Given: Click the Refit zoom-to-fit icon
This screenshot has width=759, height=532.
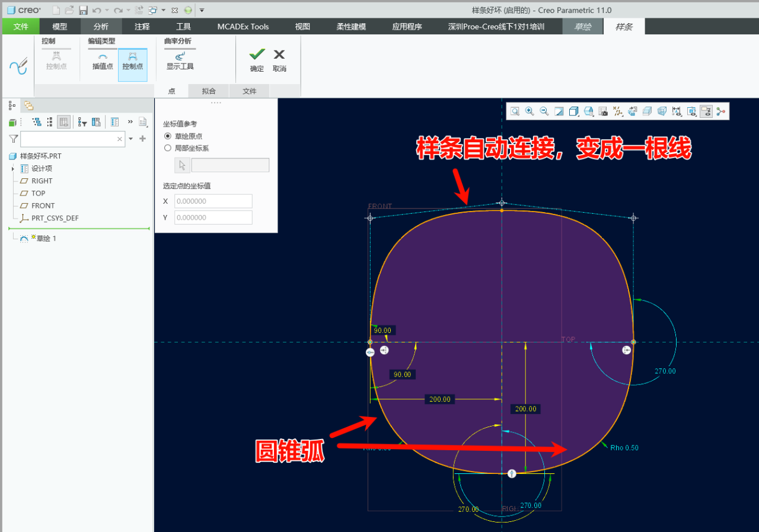Looking at the screenshot, I should tap(515, 111).
